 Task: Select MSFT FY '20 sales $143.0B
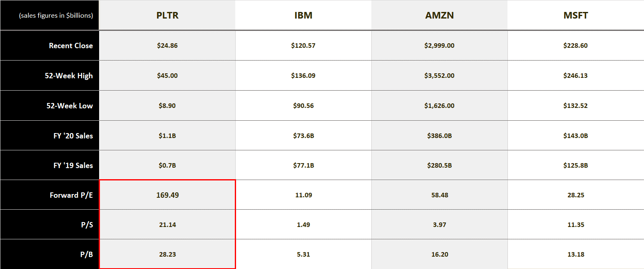point(576,136)
